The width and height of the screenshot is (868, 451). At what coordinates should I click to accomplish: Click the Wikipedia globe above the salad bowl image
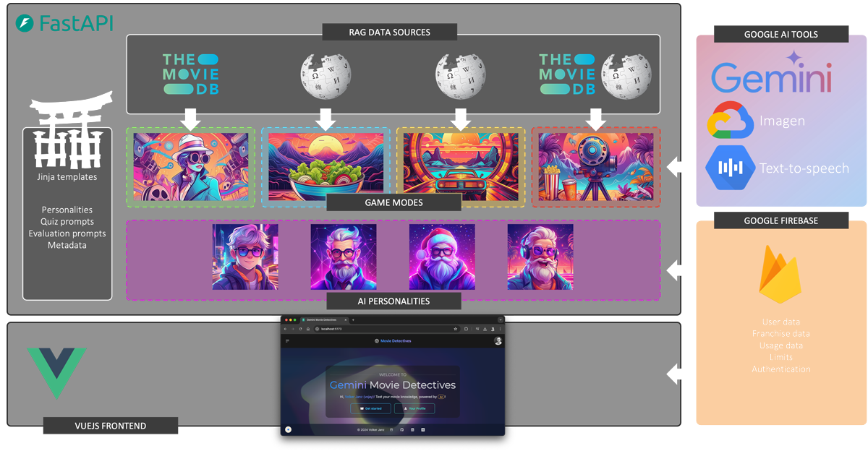[325, 74]
